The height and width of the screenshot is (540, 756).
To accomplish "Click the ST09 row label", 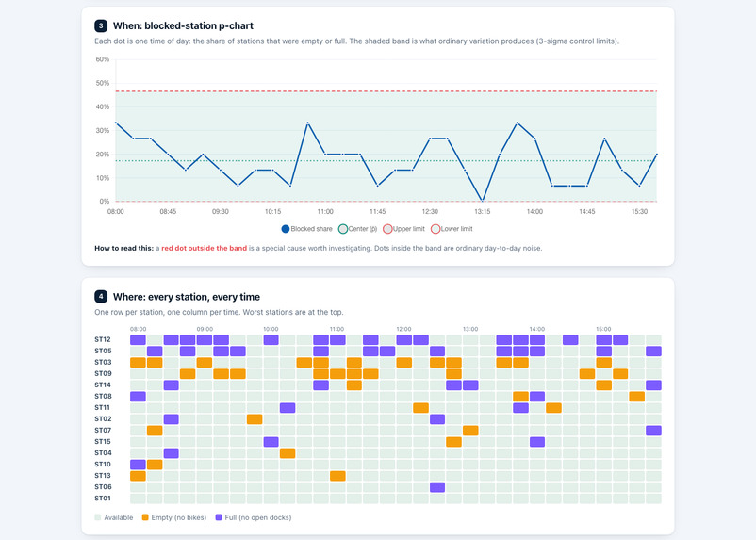I will point(103,373).
